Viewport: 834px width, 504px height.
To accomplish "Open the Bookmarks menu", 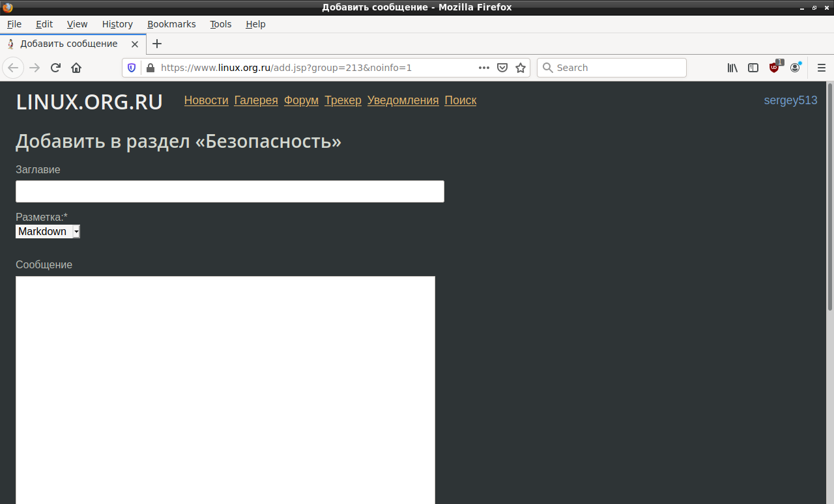I will click(x=171, y=24).
